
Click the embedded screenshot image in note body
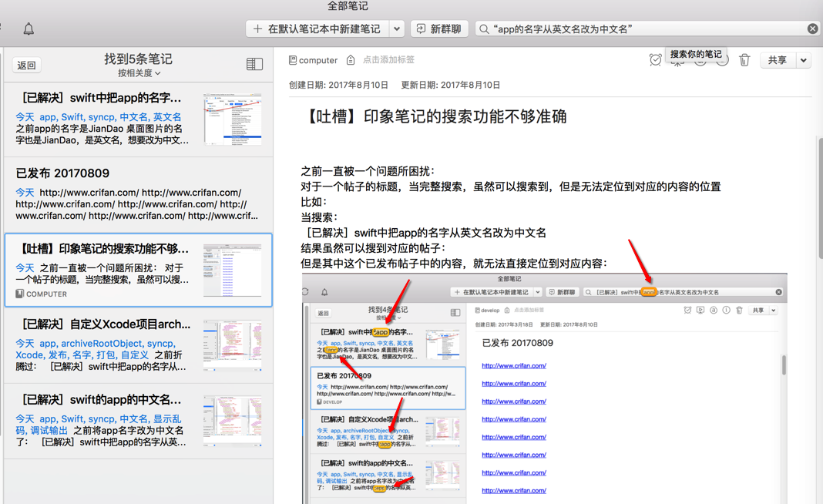pos(544,388)
